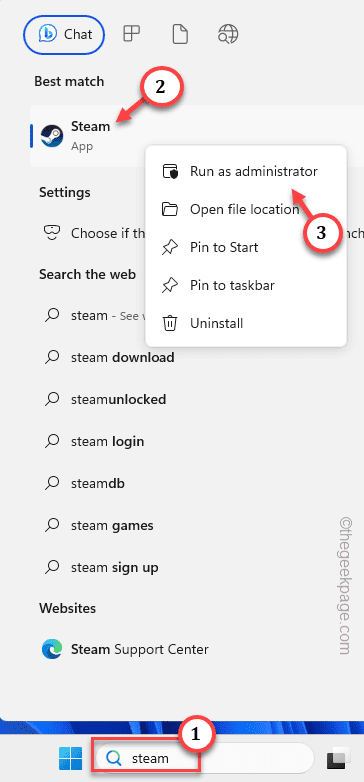Select the Documents filter icon

[x=179, y=34]
